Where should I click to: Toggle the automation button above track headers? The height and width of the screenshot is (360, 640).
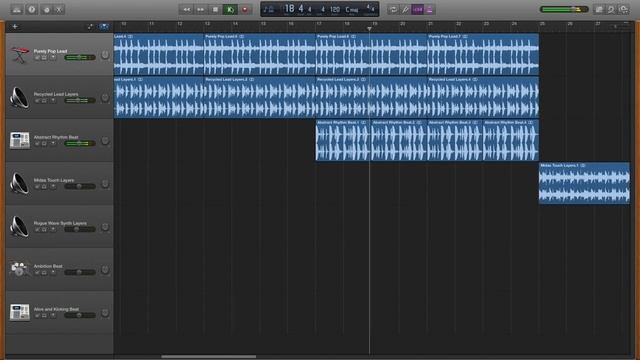click(90, 27)
